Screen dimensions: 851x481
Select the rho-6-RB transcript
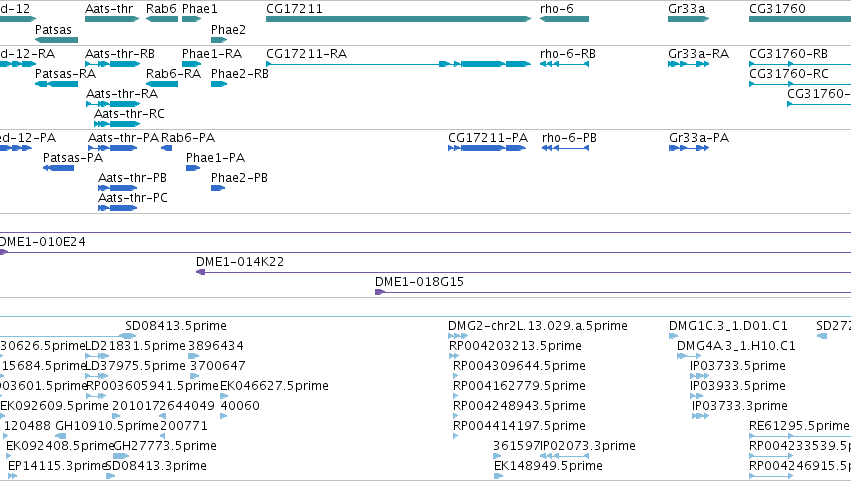click(564, 64)
